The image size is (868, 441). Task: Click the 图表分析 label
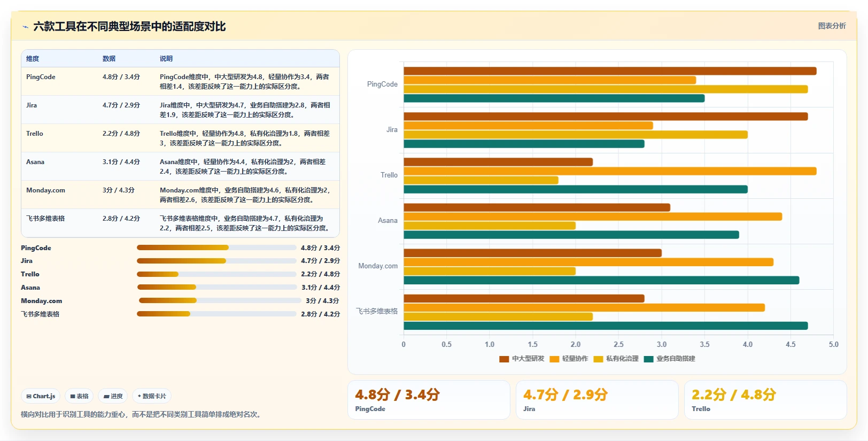pos(832,26)
